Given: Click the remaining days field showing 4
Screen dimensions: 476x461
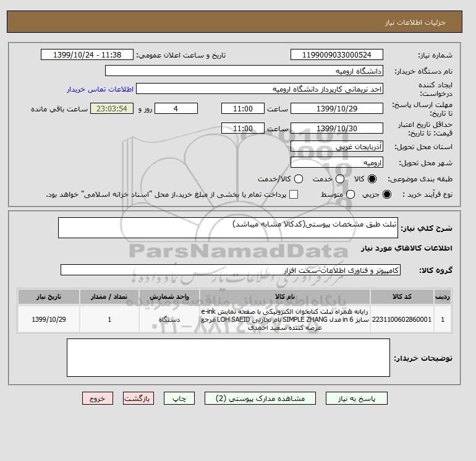Looking at the screenshot, I should (176, 108).
